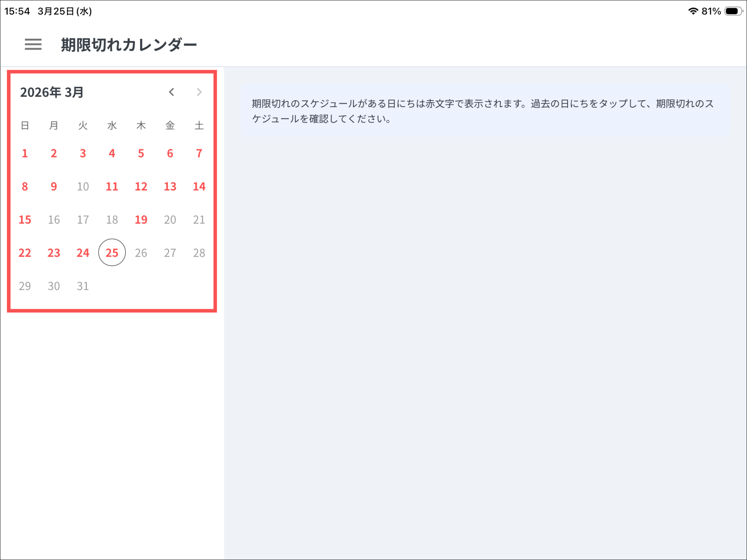Select overdue date March 14
747x560 pixels.
point(199,187)
